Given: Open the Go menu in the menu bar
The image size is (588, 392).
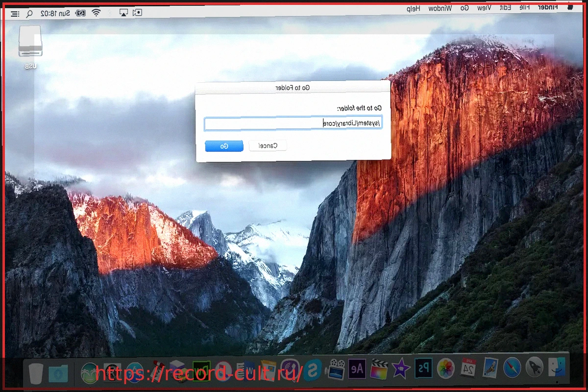Looking at the screenshot, I should [464, 7].
